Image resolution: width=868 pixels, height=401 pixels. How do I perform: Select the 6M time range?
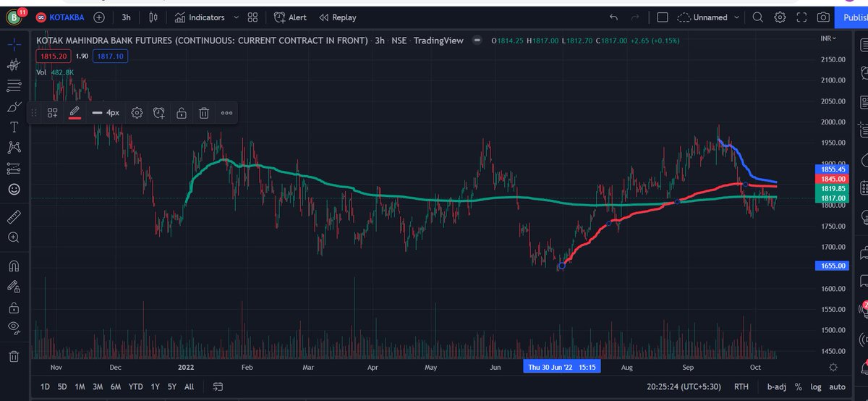[116, 387]
